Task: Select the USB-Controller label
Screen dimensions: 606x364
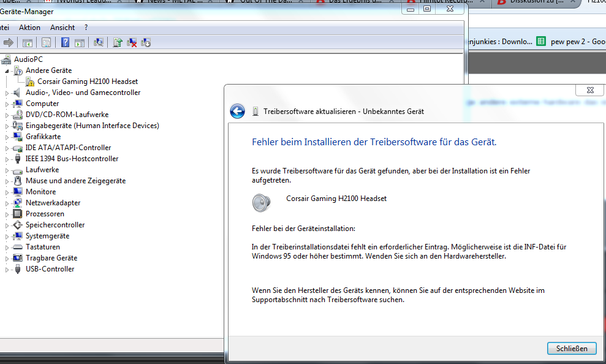Action: [50, 269]
